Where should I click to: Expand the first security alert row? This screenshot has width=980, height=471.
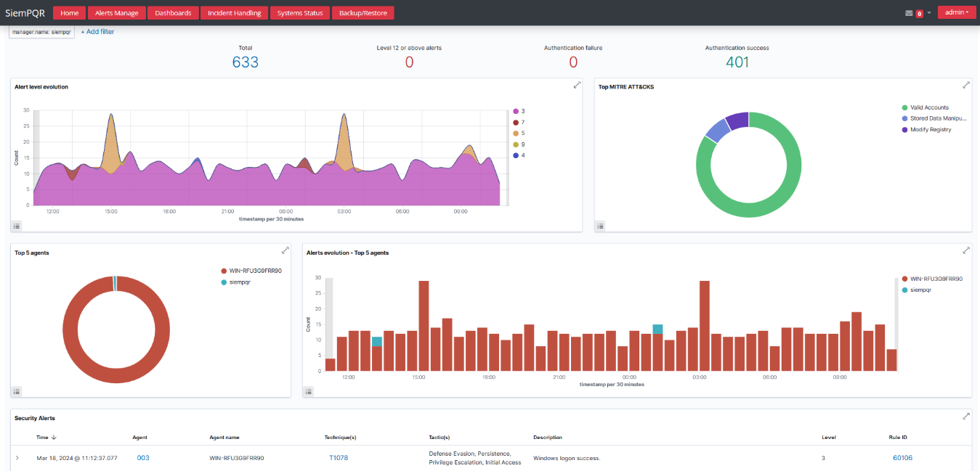click(17, 458)
